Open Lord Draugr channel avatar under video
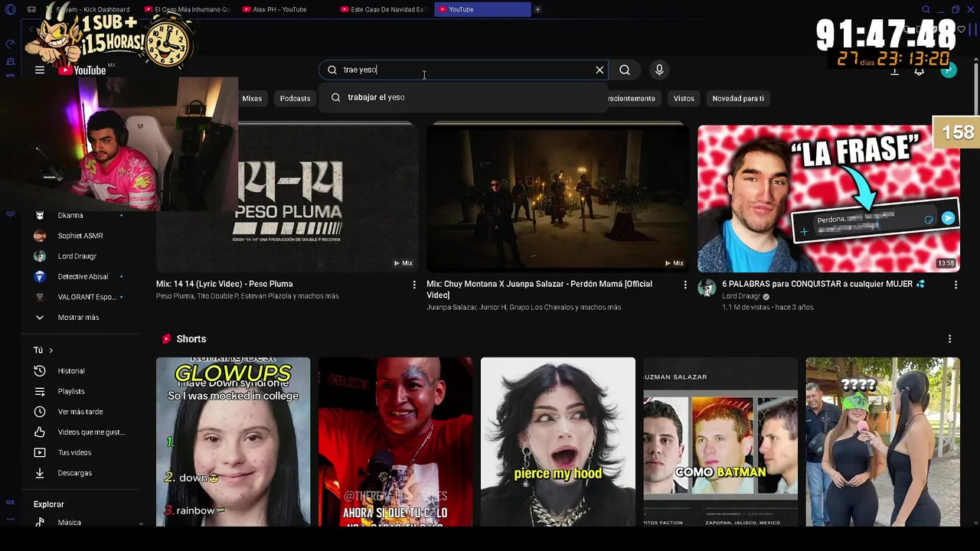The image size is (980, 551). pos(707,288)
